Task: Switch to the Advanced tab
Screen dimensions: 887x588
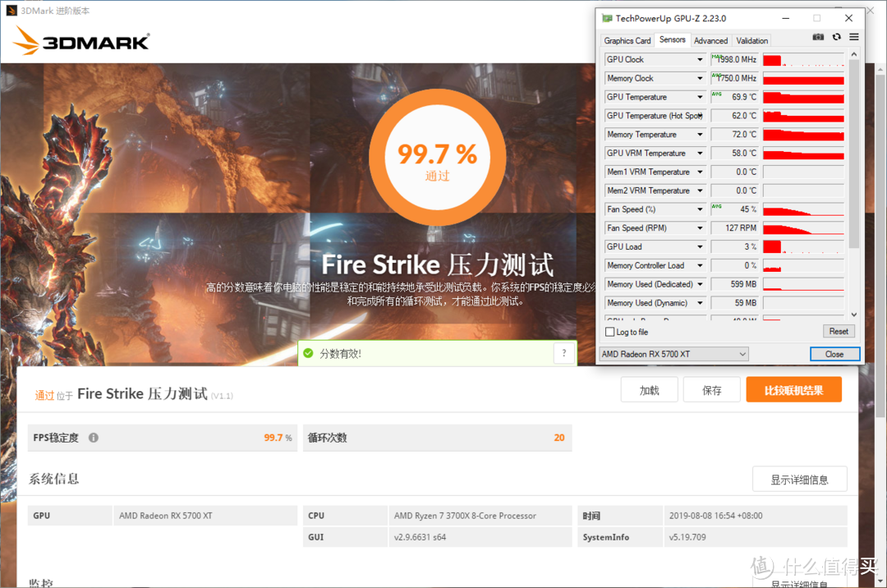Action: point(710,41)
